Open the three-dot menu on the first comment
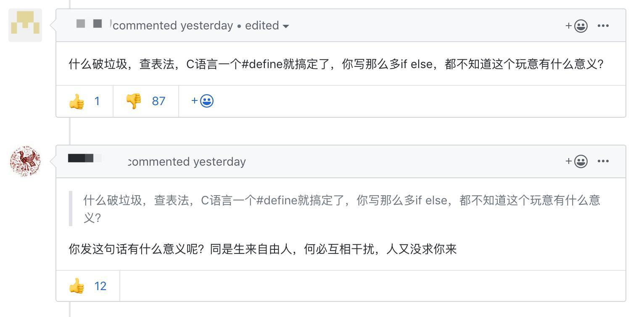 (603, 26)
